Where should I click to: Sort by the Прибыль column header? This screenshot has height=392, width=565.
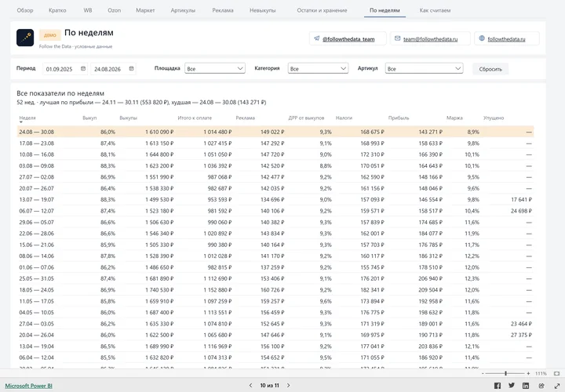399,118
